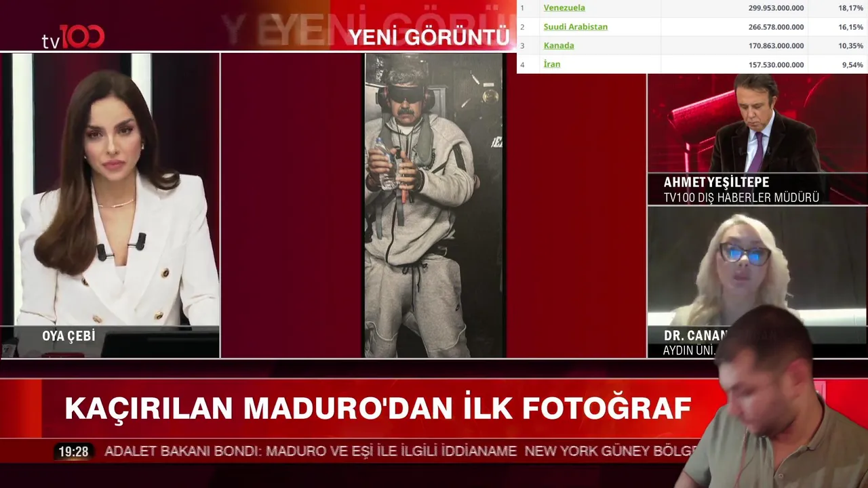Click the Venezuela link in the table
Viewport: 868px width, 488px height.
pyautogui.click(x=564, y=8)
